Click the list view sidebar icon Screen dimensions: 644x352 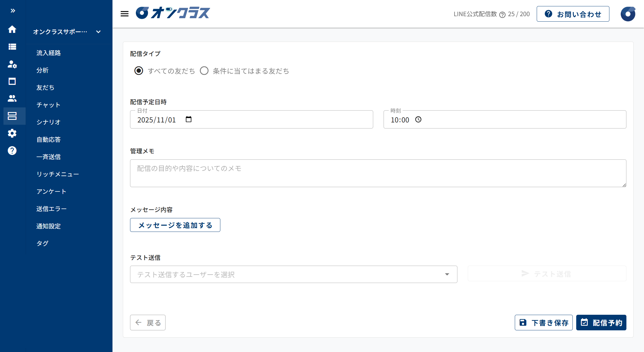[x=12, y=46]
